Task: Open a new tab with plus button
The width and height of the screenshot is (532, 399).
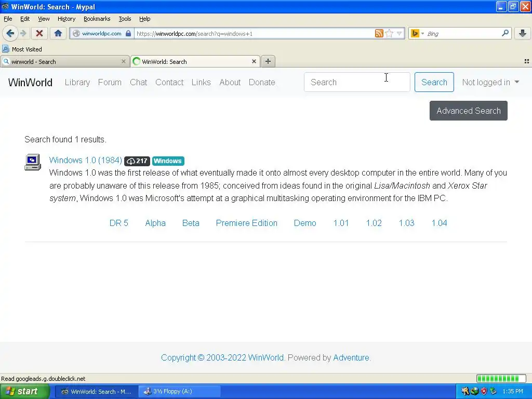Action: pos(268,61)
